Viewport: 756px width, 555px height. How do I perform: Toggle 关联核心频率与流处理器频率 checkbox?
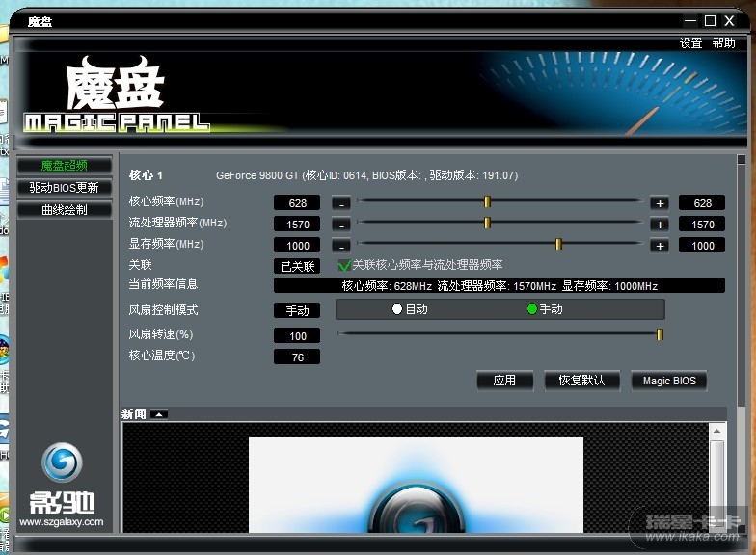tap(344, 265)
